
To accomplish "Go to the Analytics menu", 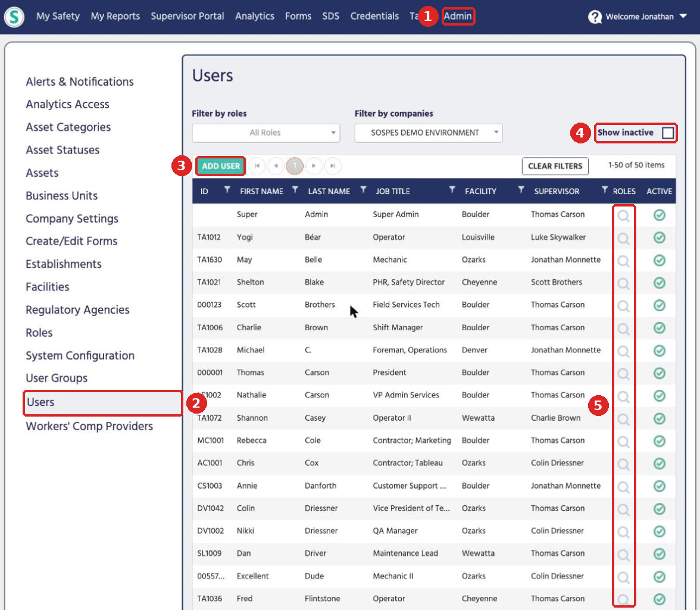I will tap(255, 16).
